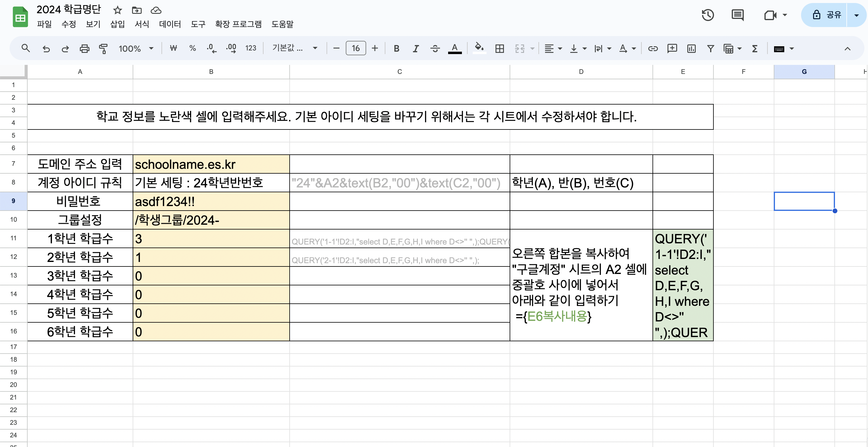Select the password cell asdf1234!!
Viewport: 868px width, 447px height.
click(211, 201)
